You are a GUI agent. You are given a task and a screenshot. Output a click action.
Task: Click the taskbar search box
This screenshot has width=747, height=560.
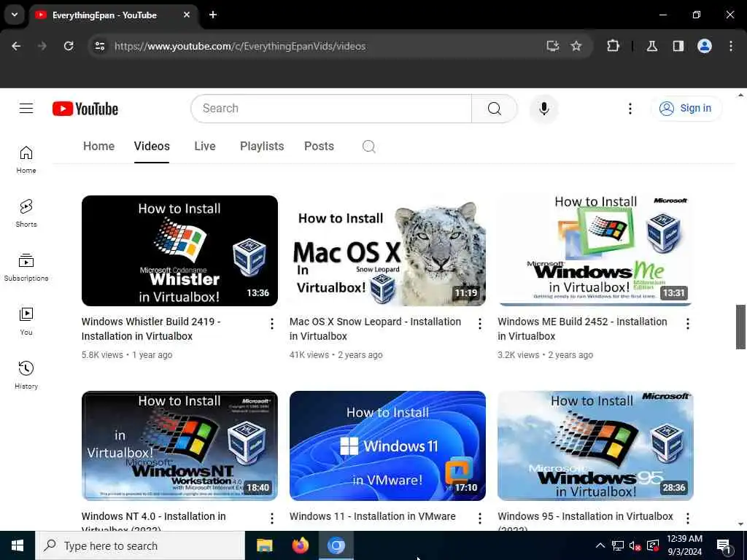140,545
